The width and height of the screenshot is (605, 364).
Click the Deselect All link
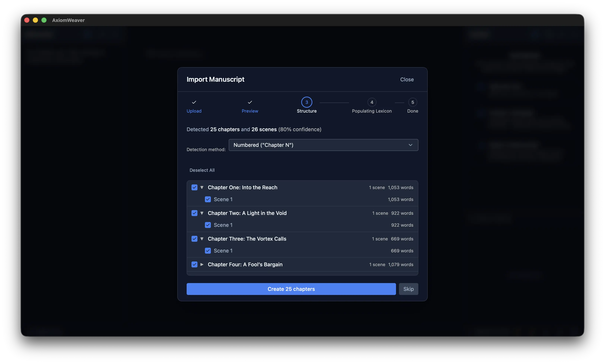[202, 170]
